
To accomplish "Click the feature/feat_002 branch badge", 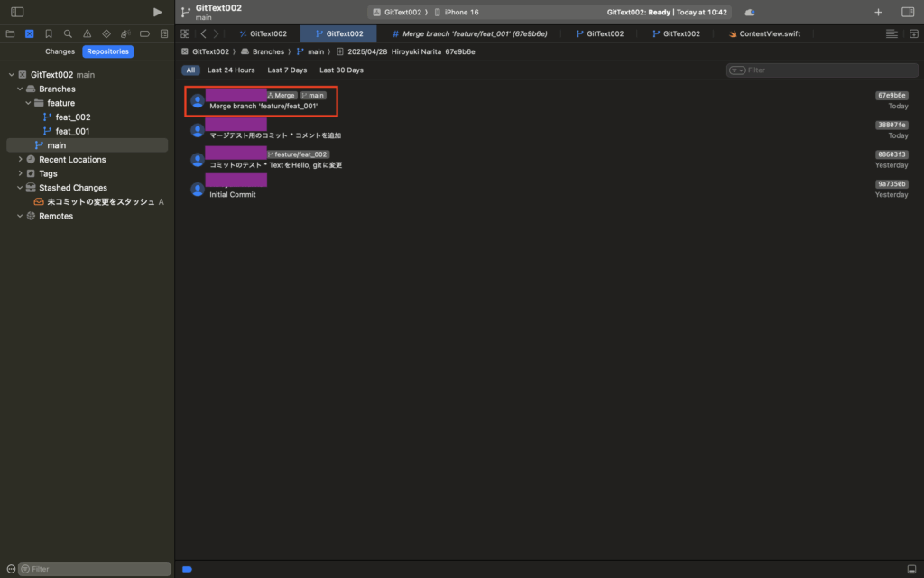I will click(x=298, y=154).
